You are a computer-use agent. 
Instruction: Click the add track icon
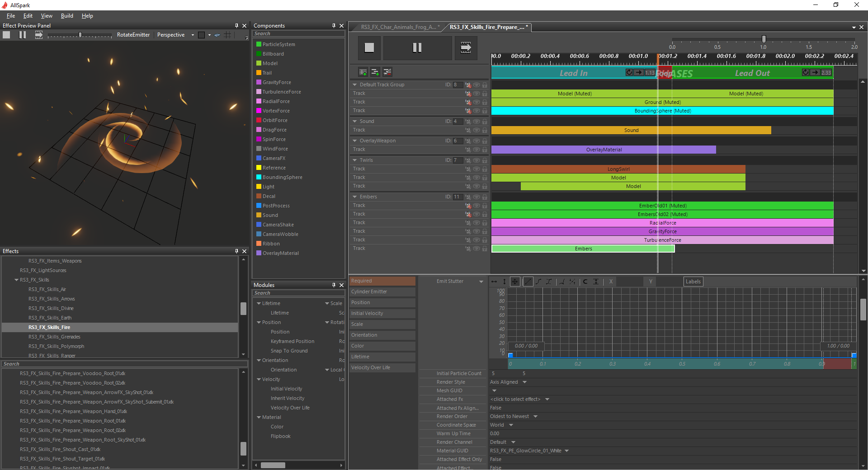point(375,72)
